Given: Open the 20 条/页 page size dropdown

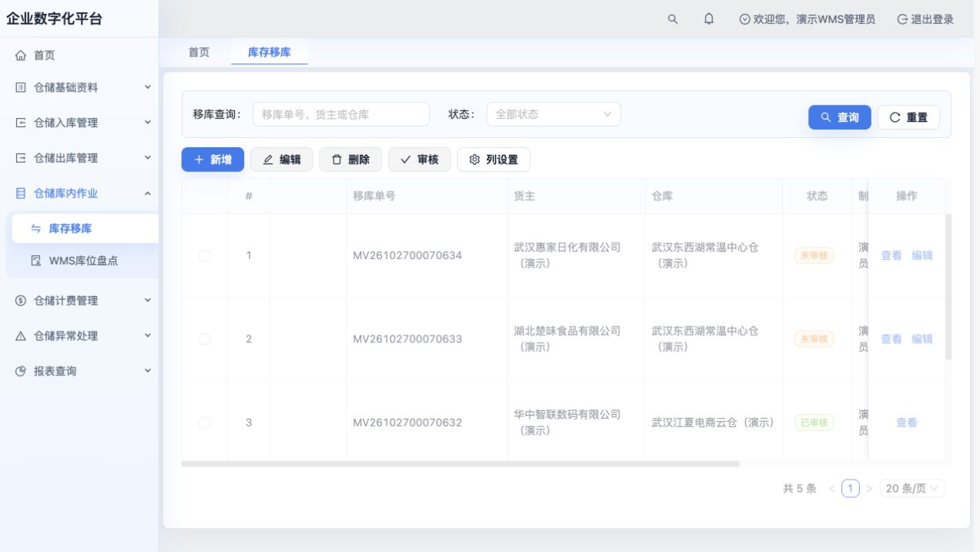Looking at the screenshot, I should 912,489.
